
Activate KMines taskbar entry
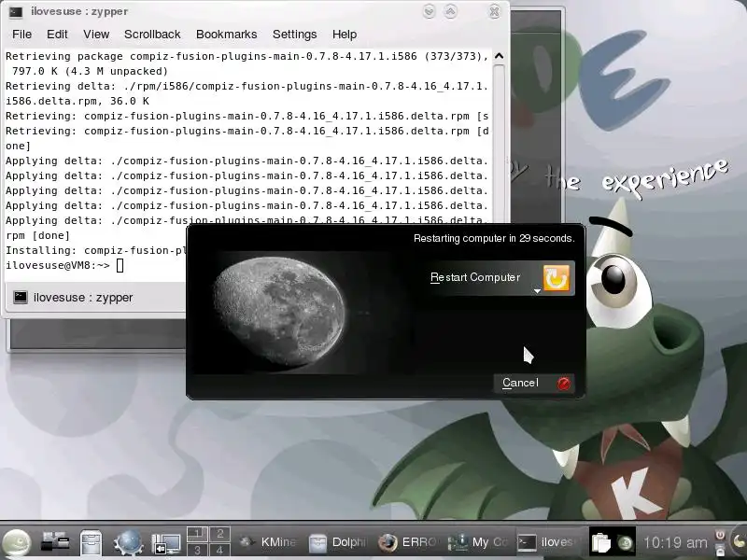point(268,542)
